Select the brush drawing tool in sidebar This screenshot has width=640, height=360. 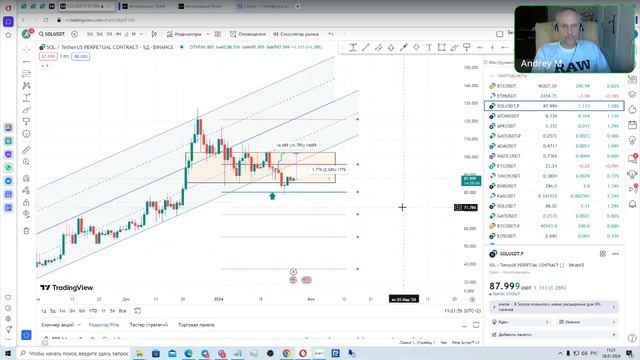click(27, 110)
